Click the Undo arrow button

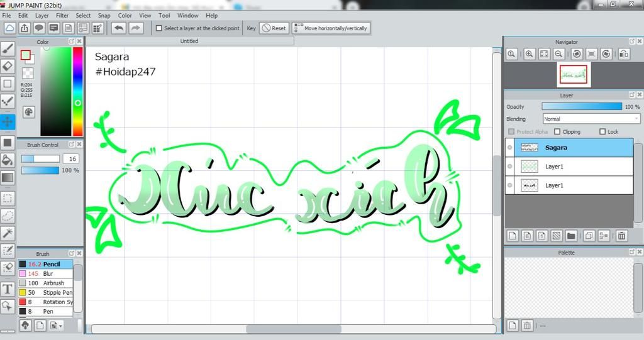click(119, 28)
